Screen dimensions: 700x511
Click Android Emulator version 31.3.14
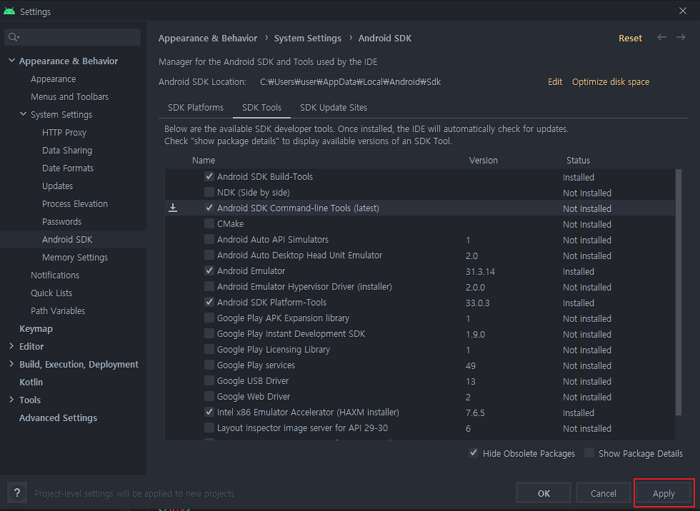480,271
